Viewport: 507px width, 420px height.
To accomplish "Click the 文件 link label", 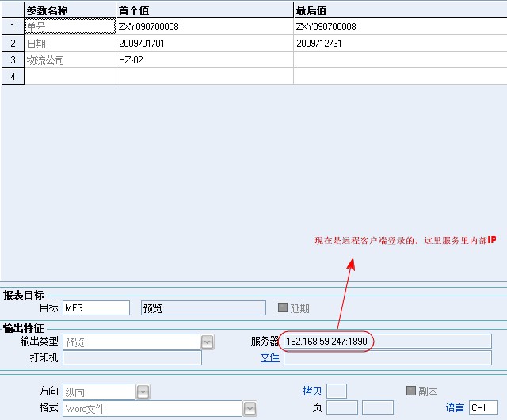I will coord(270,358).
